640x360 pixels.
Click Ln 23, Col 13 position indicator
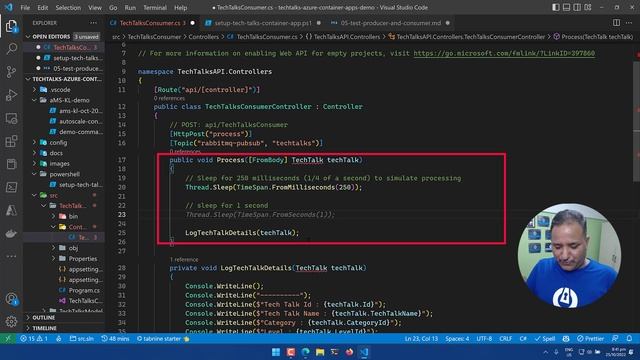coord(421,338)
